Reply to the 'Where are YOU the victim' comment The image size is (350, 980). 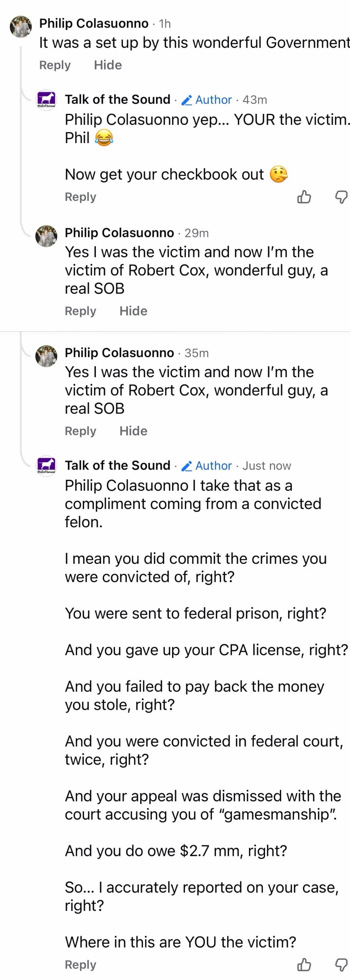tap(80, 965)
